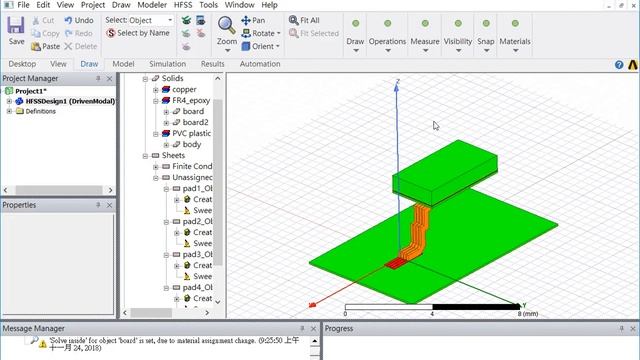Expand the copper material node
The width and height of the screenshot is (640, 360).
(x=156, y=89)
